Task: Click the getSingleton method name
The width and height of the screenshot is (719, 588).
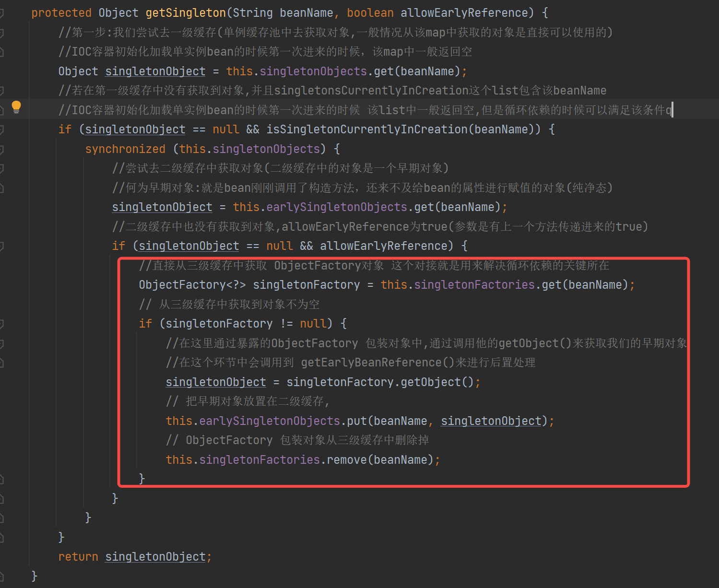Action: (186, 13)
